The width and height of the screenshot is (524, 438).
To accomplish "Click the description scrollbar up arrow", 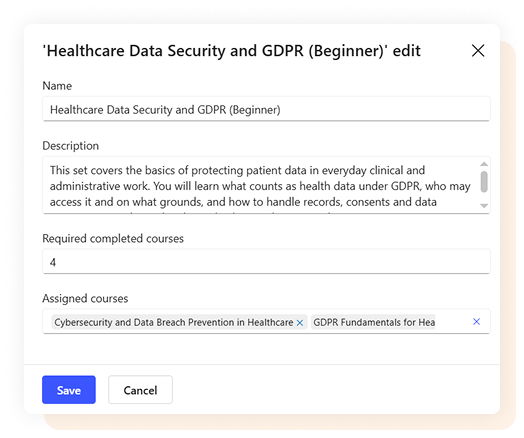I will point(484,164).
